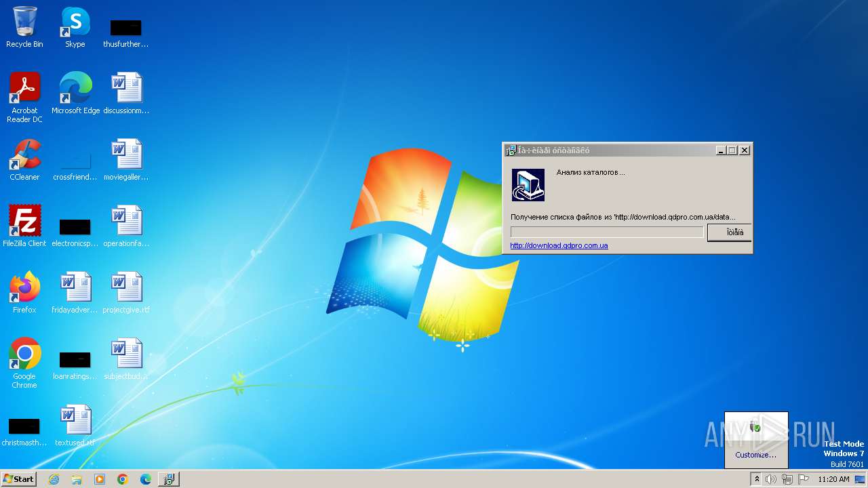Collapse hidden tray icons arrow
This screenshot has width=868, height=488.
(x=757, y=479)
